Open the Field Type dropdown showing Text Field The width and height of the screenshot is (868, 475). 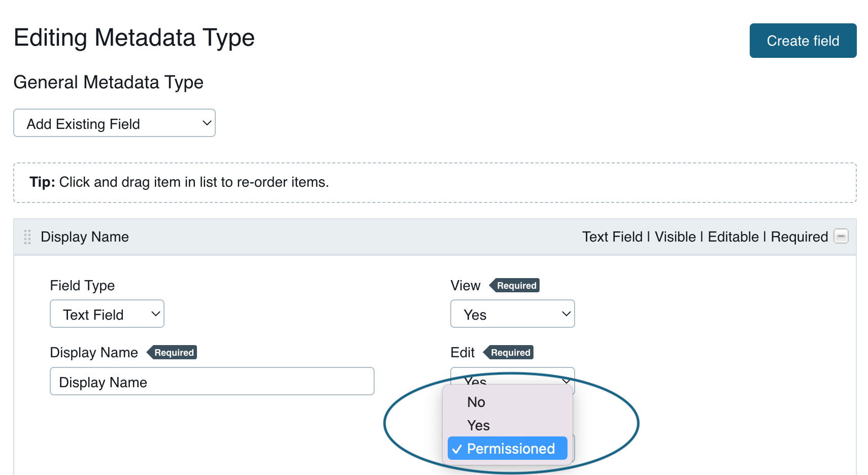point(107,314)
